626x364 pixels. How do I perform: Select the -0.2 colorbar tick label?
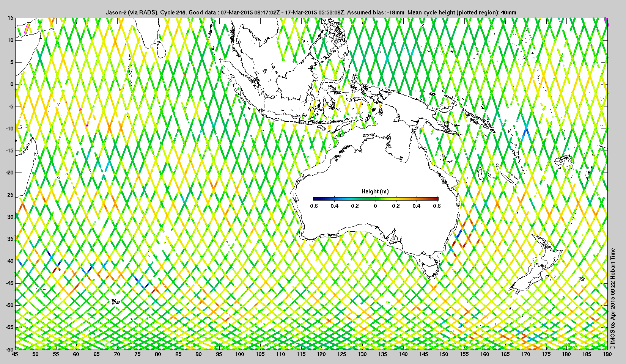click(x=354, y=206)
